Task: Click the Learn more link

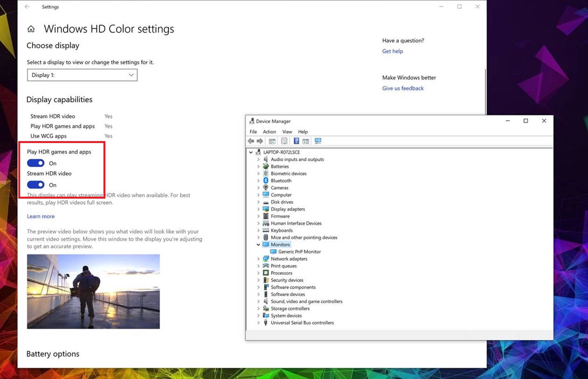Action: 40,216
